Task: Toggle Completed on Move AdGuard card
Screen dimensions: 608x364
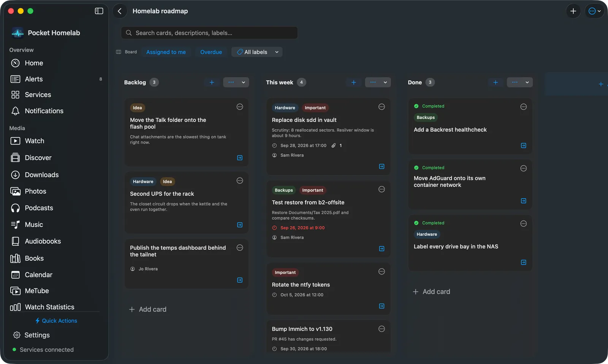Action: (429, 168)
